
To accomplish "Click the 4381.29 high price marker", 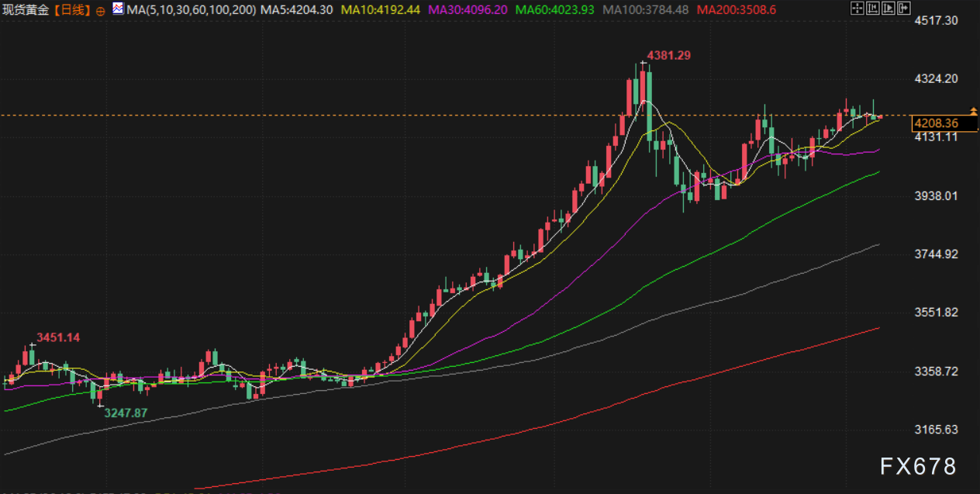I will tap(668, 55).
